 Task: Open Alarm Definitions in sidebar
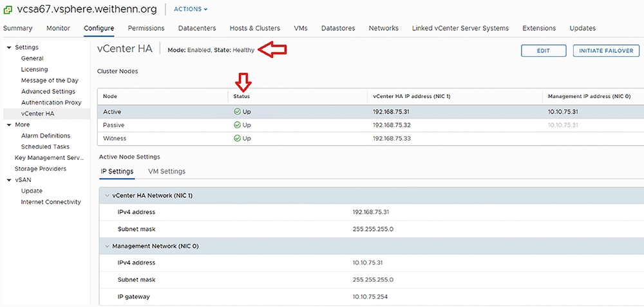46,135
